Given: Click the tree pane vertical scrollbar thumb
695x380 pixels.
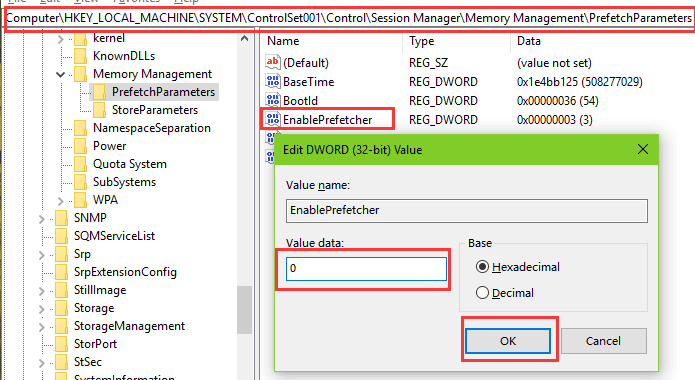Looking at the screenshot, I should [x=244, y=310].
